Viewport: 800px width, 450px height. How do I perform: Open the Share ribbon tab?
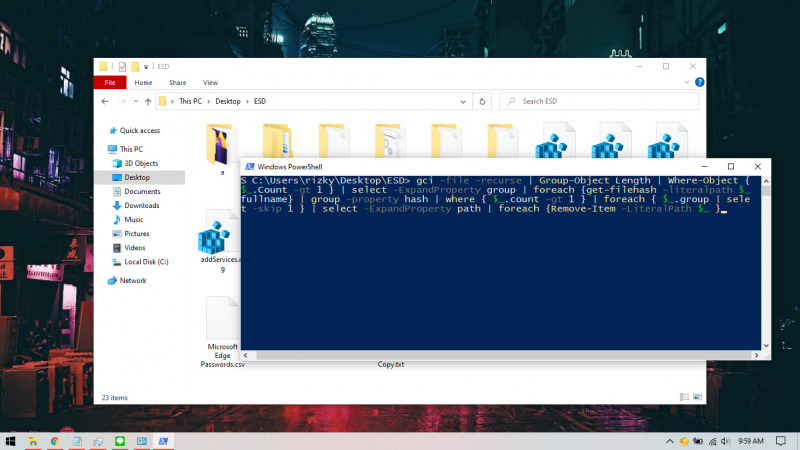[178, 82]
